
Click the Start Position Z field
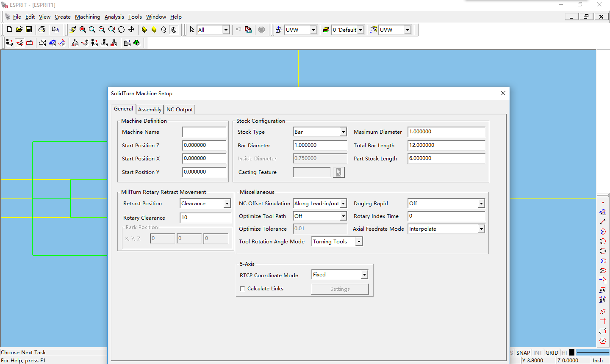[204, 145]
